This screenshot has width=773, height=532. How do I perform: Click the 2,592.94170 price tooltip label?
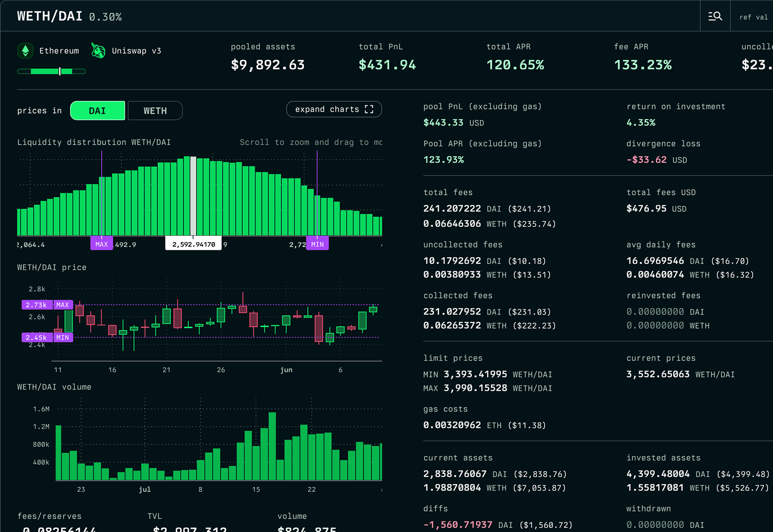point(193,244)
